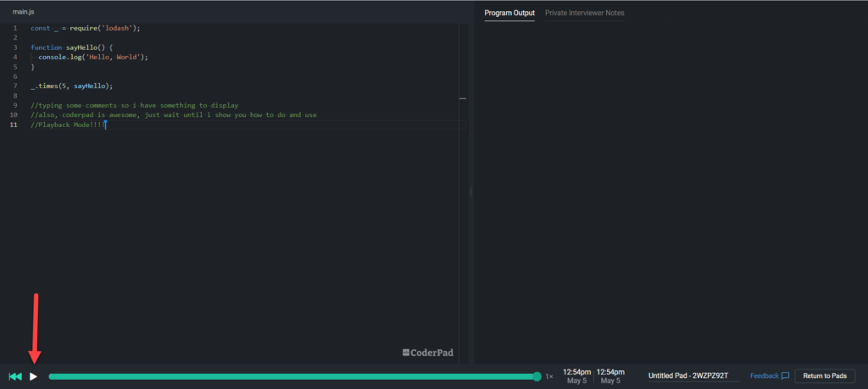Screen dimensions: 868x389
Task: Click the rewind to start icon
Action: (x=15, y=376)
